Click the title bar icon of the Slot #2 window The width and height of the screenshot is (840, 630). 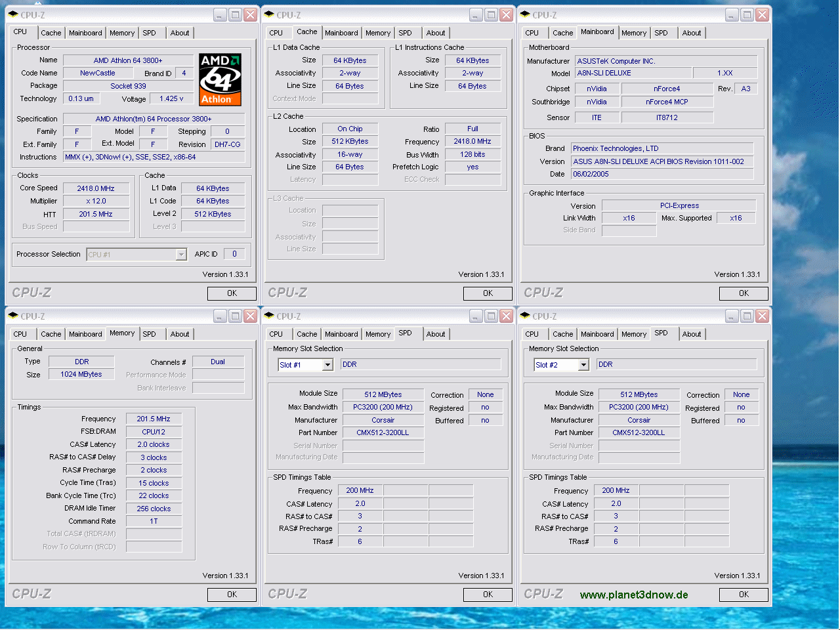click(525, 316)
